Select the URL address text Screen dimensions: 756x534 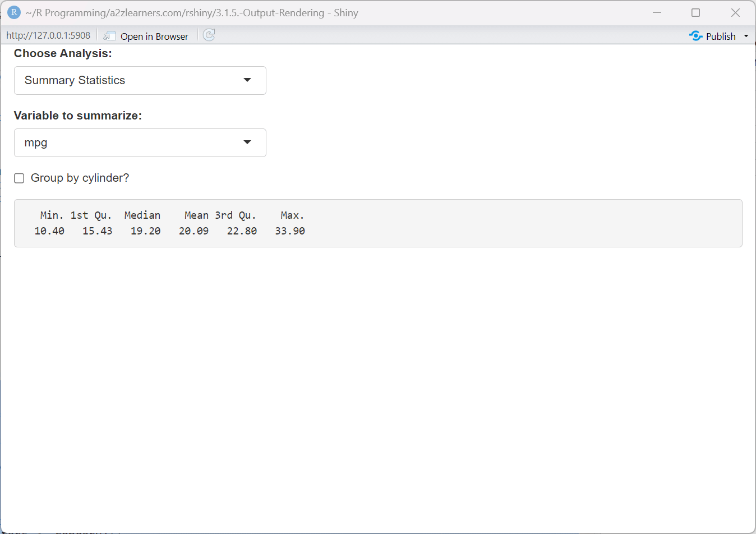click(48, 35)
